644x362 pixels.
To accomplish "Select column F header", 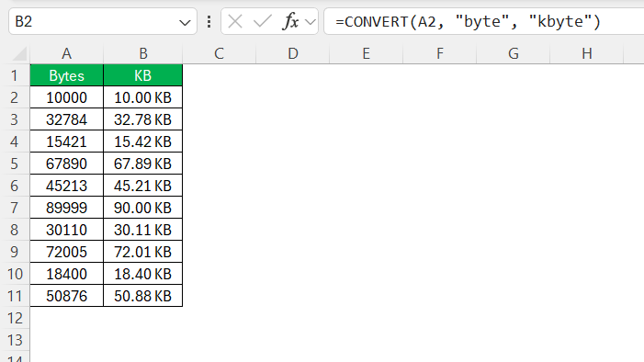I will click(440, 53).
